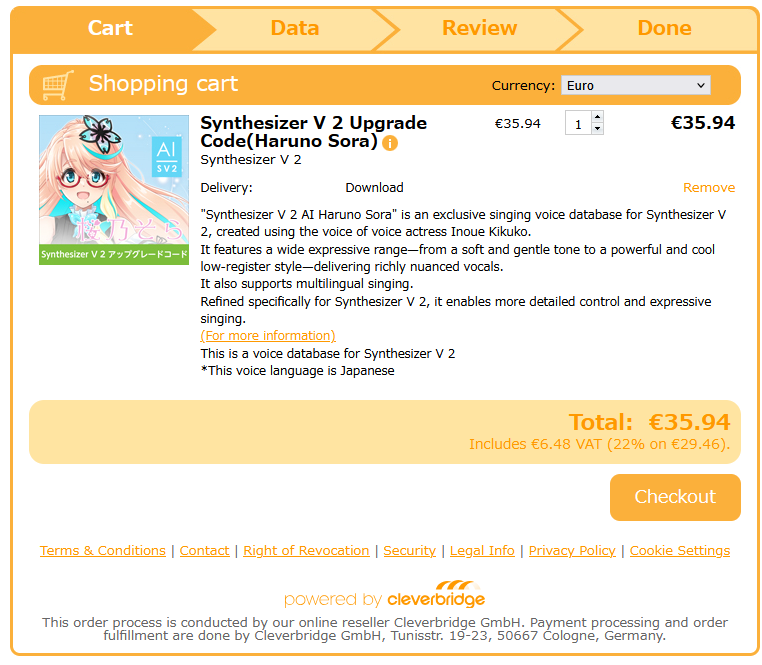
Task: Click the Haruno Sora product thumbnail
Action: (114, 190)
